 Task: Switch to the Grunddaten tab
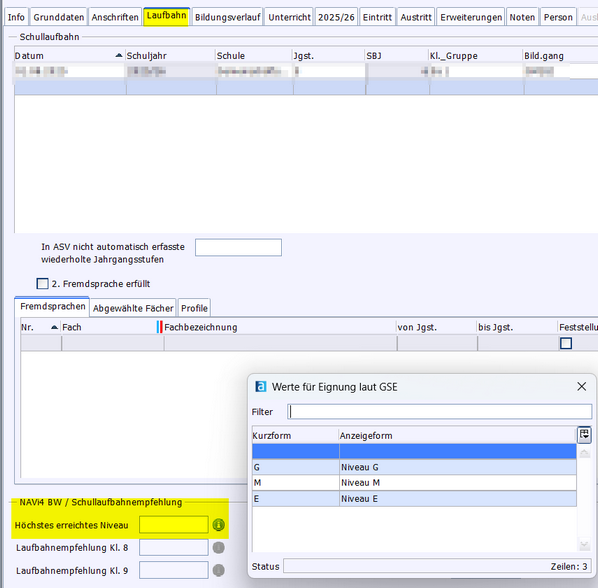(x=59, y=18)
